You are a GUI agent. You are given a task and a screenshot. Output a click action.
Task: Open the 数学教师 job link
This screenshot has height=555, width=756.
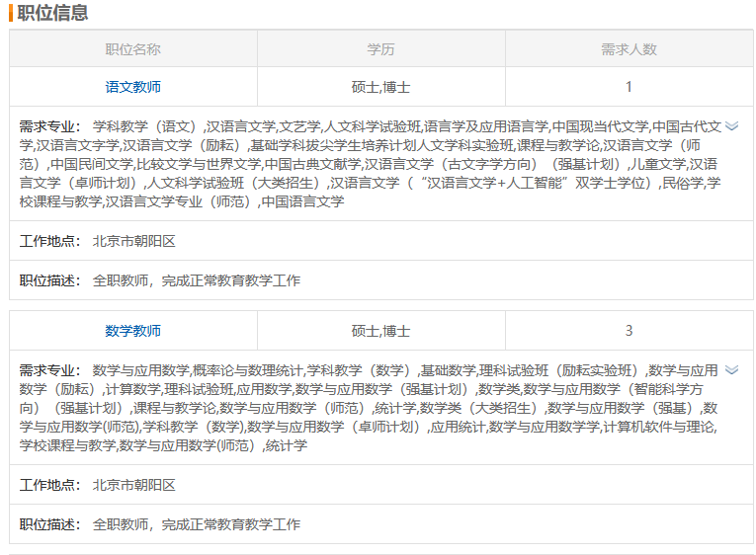pyautogui.click(x=132, y=331)
